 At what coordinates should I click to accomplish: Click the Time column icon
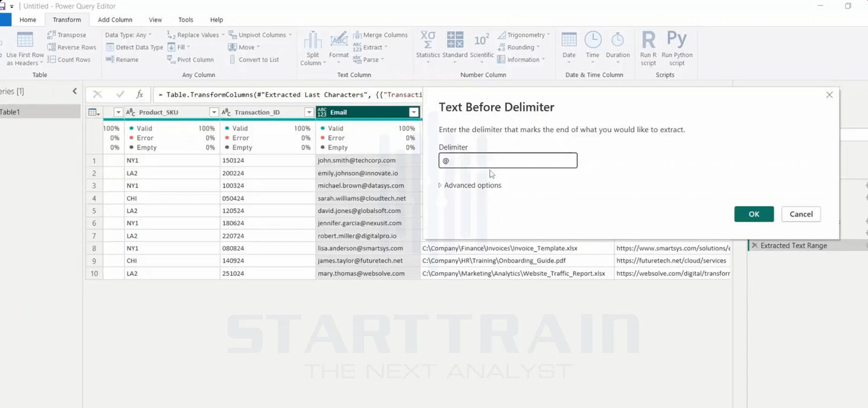coord(593,40)
